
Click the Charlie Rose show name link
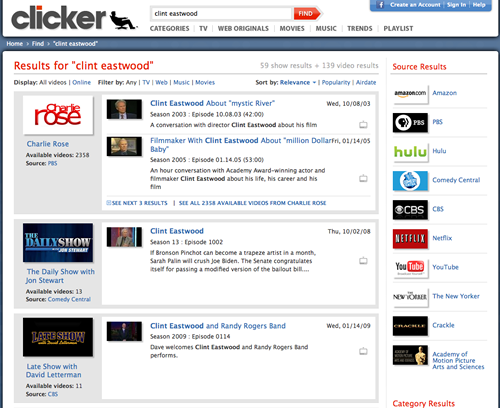point(48,144)
